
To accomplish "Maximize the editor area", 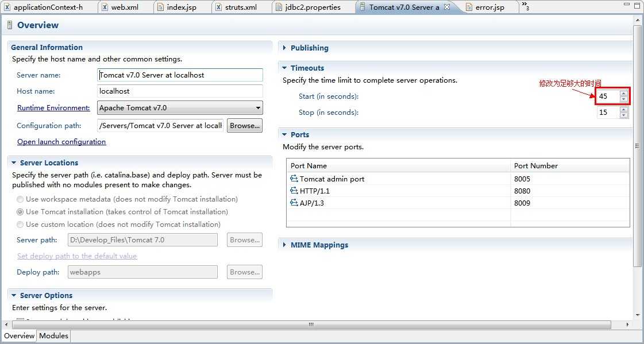I will pos(637,5).
